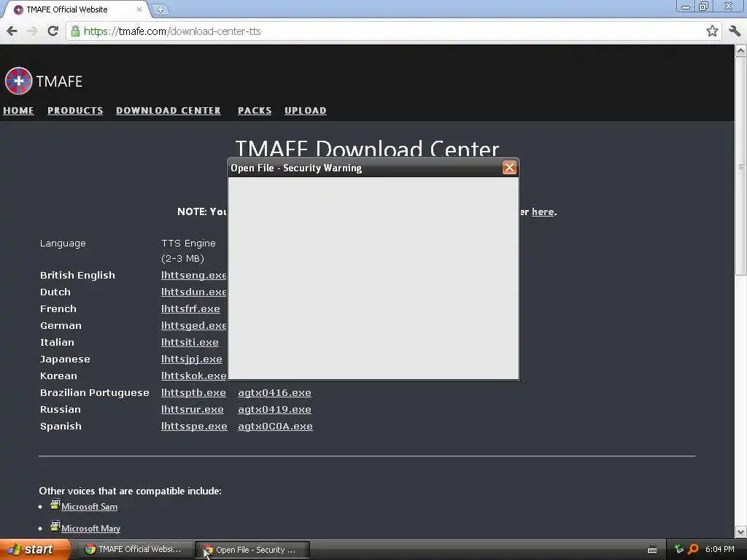Download lhttsiti.exe for Italian
Image resolution: width=747 pixels, height=560 pixels.
tap(190, 343)
